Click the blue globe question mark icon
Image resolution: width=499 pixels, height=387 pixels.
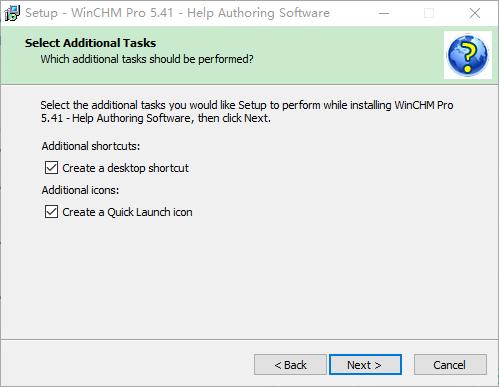point(468,55)
